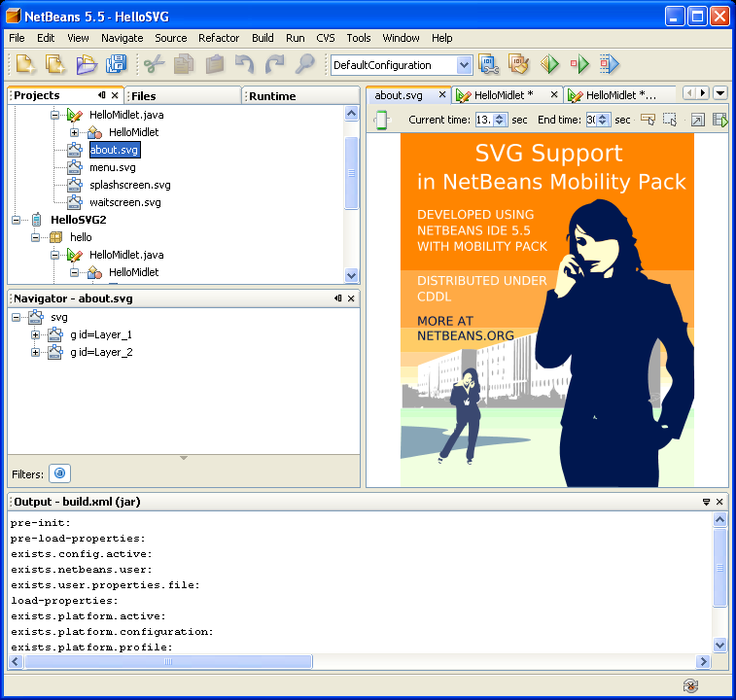
Task: Click the Current time spinner arrows
Action: pos(500,120)
